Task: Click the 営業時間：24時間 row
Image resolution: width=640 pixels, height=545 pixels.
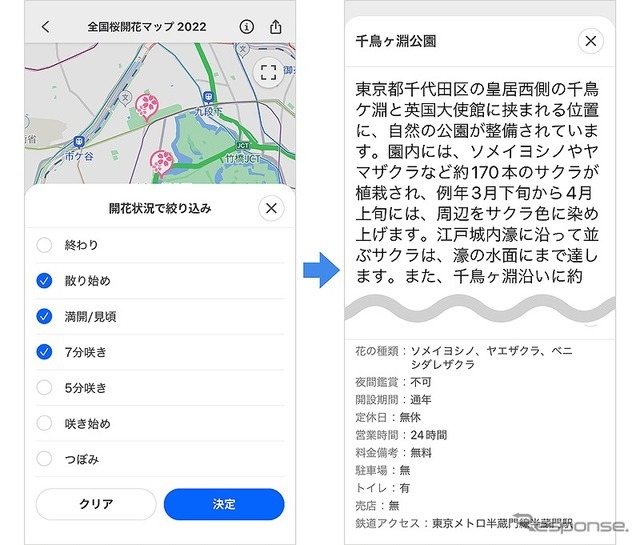Action: (401, 435)
